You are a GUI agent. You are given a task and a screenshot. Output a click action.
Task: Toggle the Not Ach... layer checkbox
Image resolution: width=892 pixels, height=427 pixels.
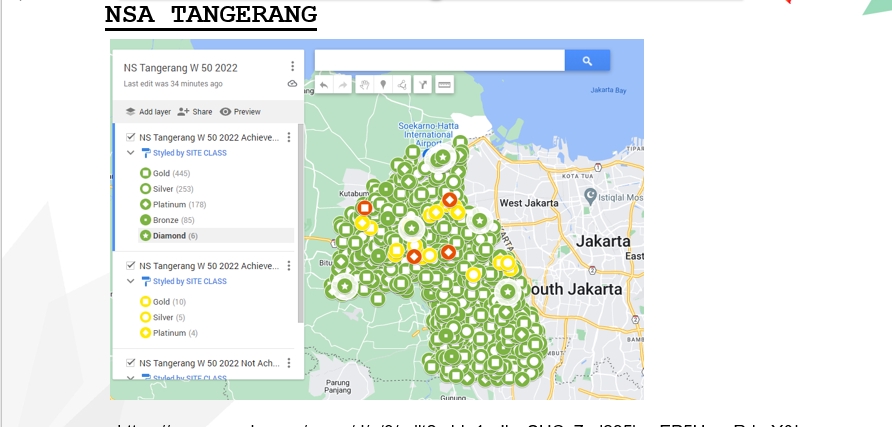coord(130,363)
